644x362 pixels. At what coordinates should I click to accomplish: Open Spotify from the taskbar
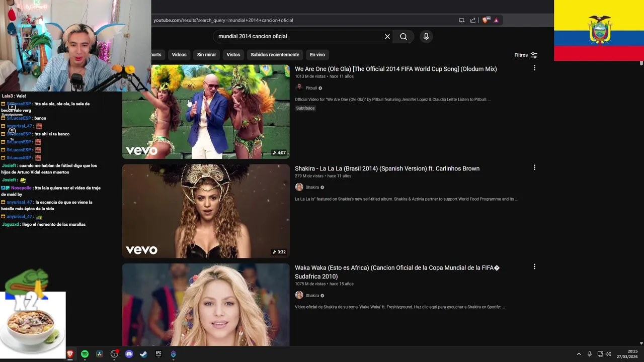click(x=85, y=354)
